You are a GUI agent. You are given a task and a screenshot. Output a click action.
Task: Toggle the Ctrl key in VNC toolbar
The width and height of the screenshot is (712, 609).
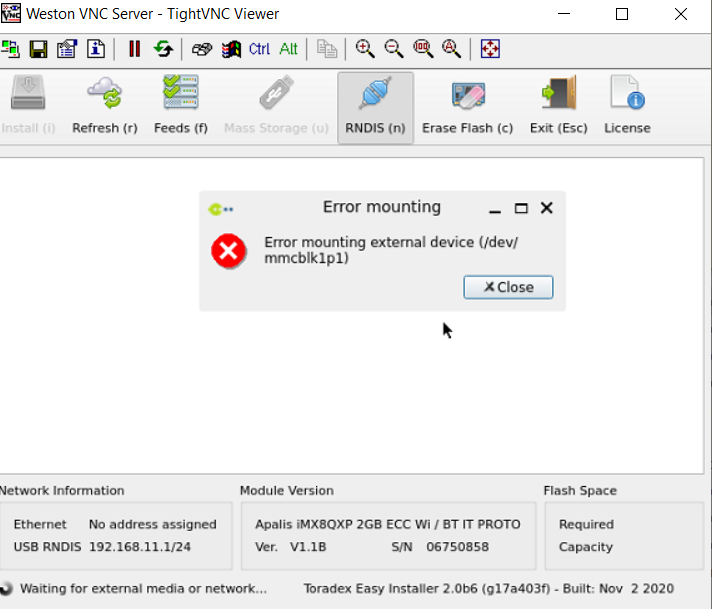coord(259,49)
